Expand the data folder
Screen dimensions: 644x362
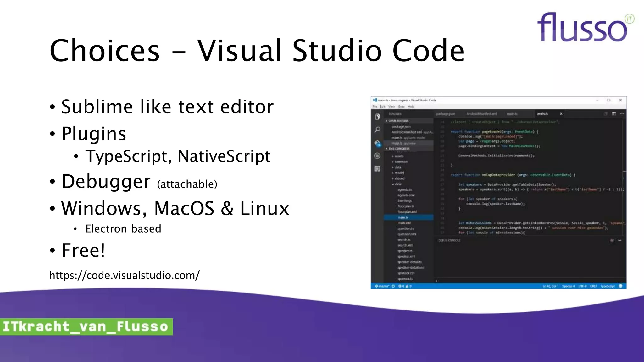coord(397,167)
